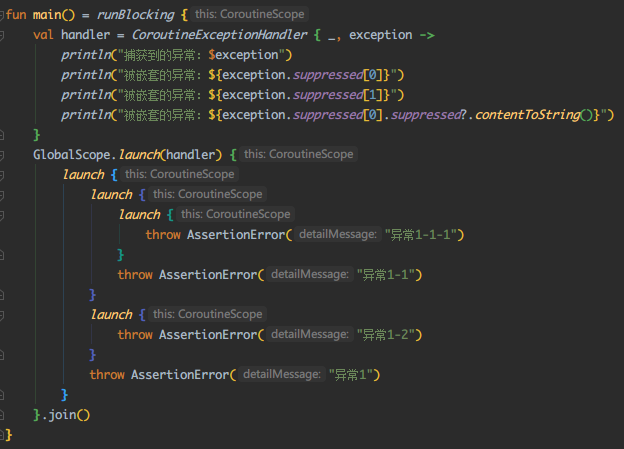Click the 'val' keyword
This screenshot has width=624, height=449.
(43, 35)
